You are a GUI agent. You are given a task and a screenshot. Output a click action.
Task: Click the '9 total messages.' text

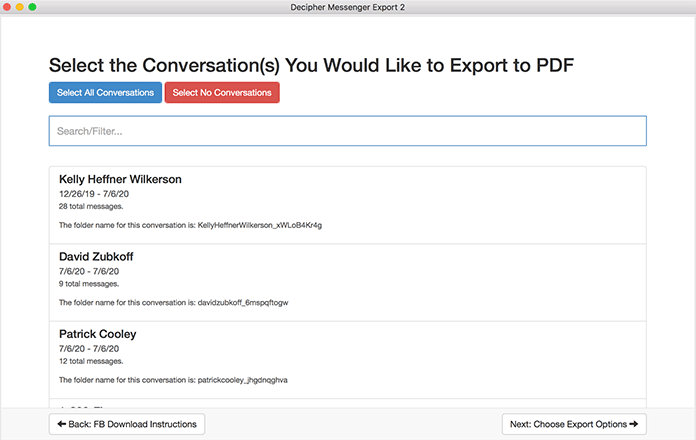pos(89,284)
